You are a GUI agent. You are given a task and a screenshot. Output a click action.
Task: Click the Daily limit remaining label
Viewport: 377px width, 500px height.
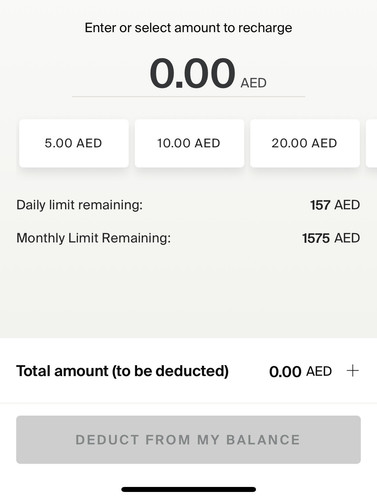click(79, 205)
